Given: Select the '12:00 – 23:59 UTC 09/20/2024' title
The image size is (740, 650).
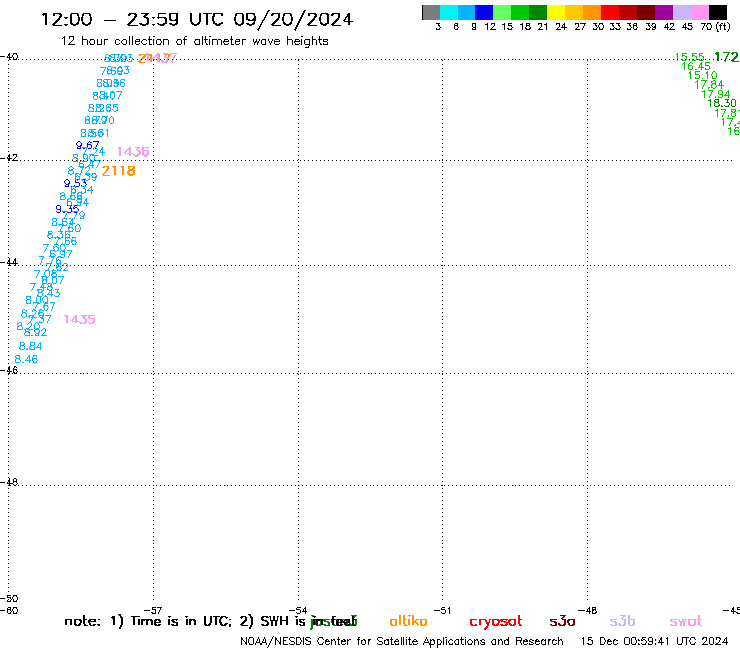Looking at the screenshot, I should tap(197, 19).
